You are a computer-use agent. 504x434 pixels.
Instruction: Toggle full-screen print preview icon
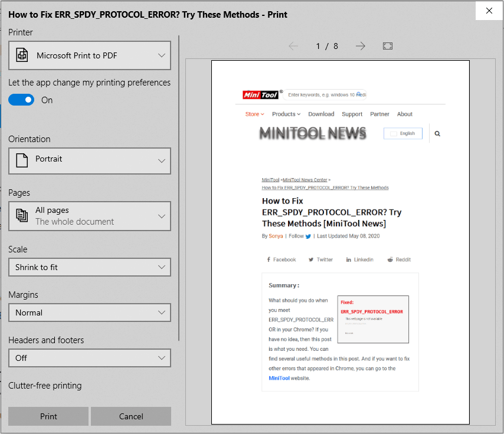point(388,46)
